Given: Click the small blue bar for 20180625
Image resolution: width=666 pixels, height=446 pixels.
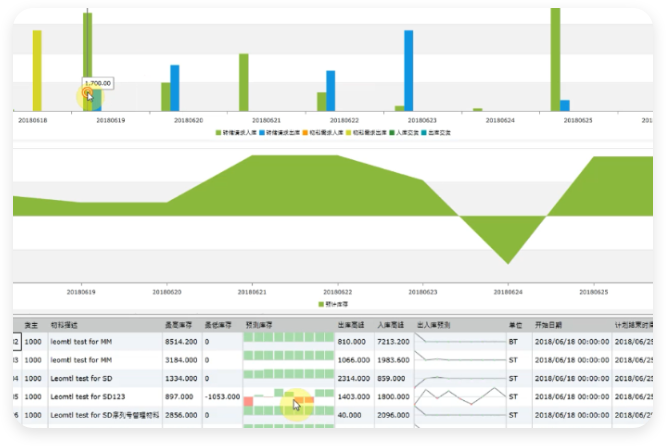Looking at the screenshot, I should click(x=565, y=105).
